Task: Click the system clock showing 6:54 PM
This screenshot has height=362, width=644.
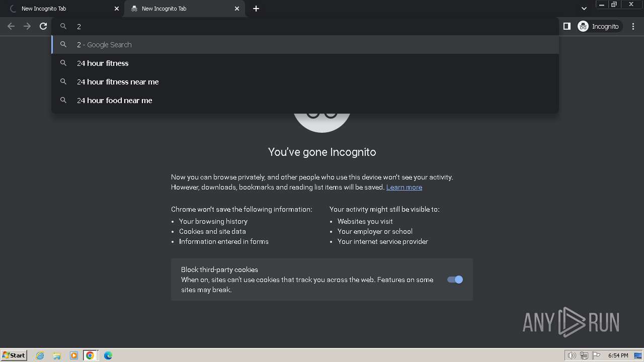Action: click(618, 355)
